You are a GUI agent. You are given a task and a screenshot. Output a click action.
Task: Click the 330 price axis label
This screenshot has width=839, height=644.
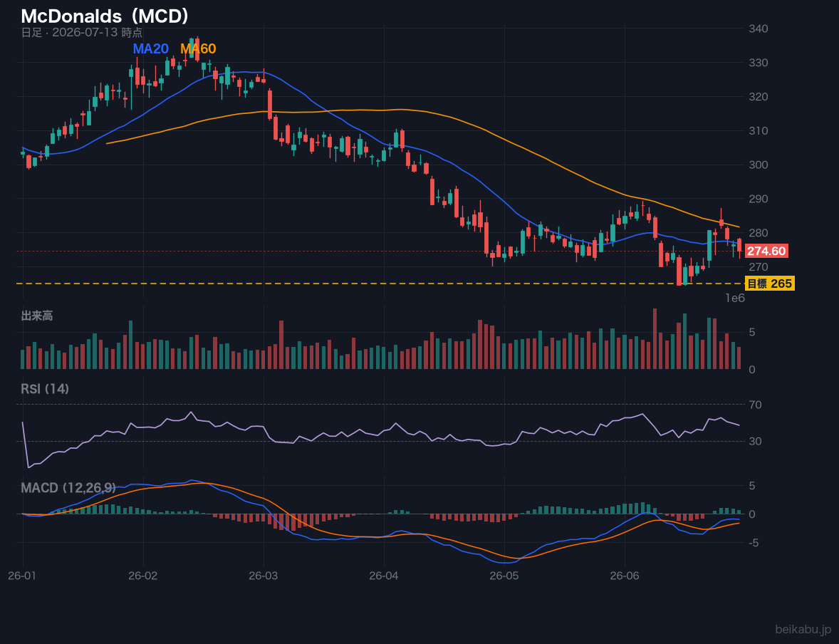[759, 63]
